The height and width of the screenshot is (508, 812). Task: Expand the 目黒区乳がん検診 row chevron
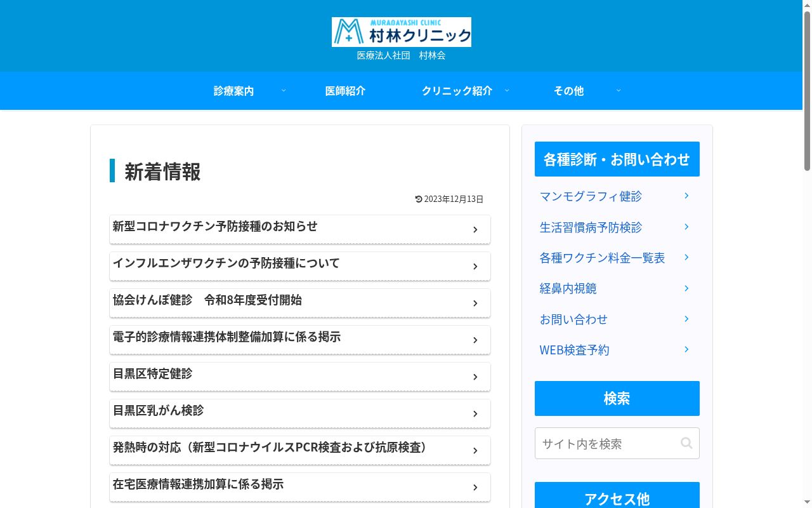coord(475,414)
